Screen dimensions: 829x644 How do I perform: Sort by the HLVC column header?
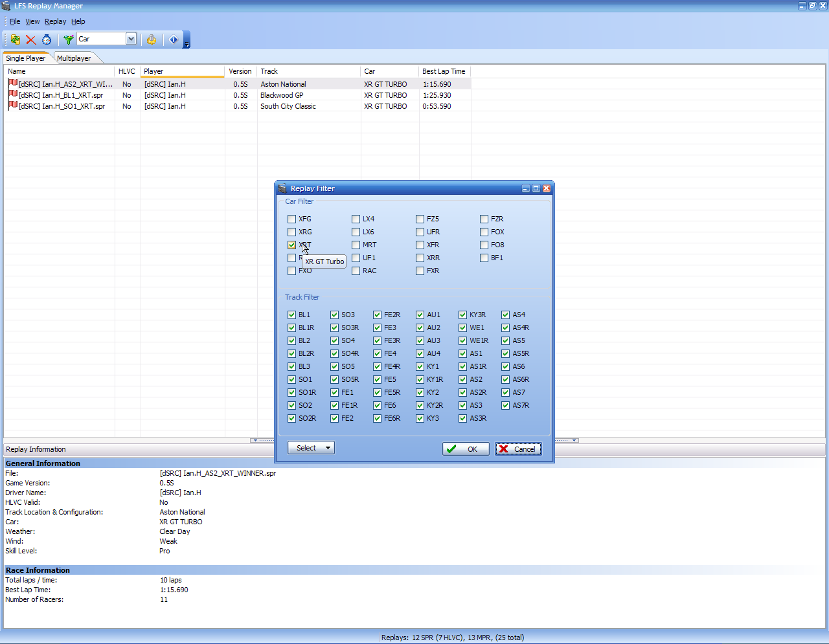point(128,71)
